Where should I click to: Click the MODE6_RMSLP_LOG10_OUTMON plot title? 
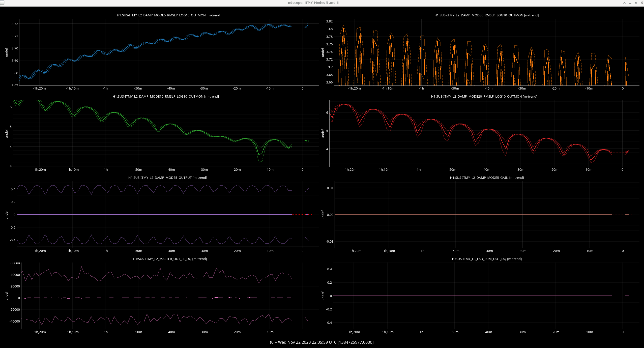tap(486, 15)
